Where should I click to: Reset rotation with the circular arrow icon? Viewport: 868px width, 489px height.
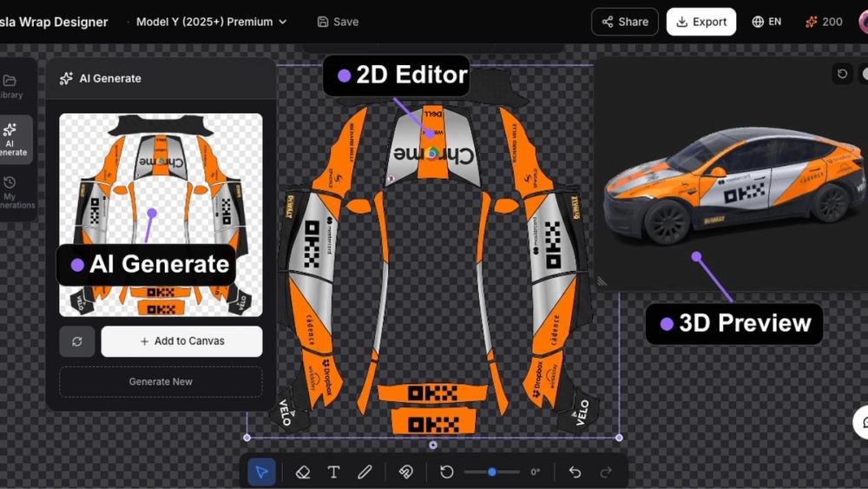(x=447, y=472)
